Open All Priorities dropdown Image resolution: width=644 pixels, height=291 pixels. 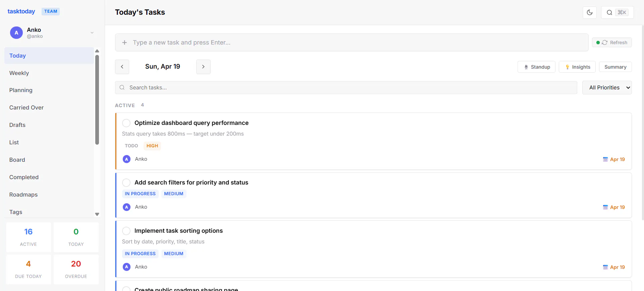607,87
